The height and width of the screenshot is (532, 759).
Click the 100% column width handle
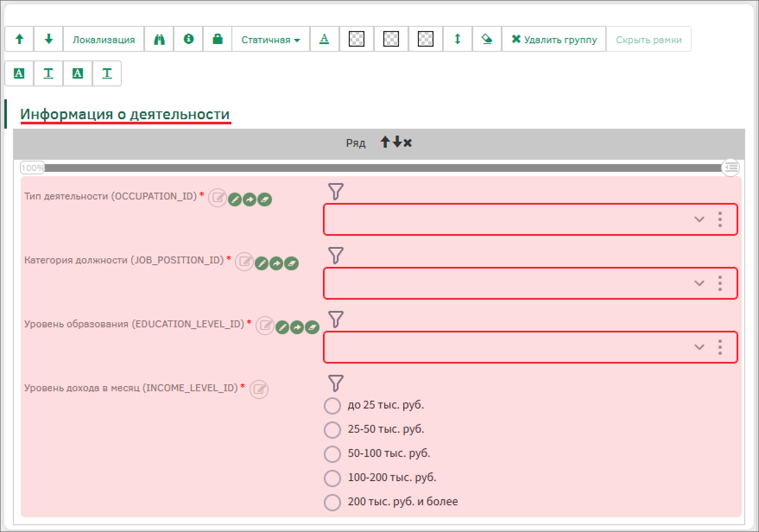pos(32,168)
